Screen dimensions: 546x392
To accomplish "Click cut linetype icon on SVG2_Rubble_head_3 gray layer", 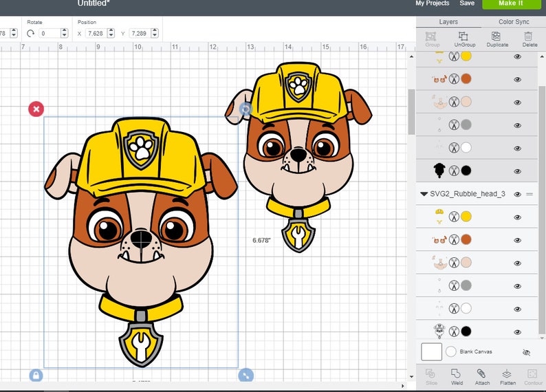I will click(454, 285).
